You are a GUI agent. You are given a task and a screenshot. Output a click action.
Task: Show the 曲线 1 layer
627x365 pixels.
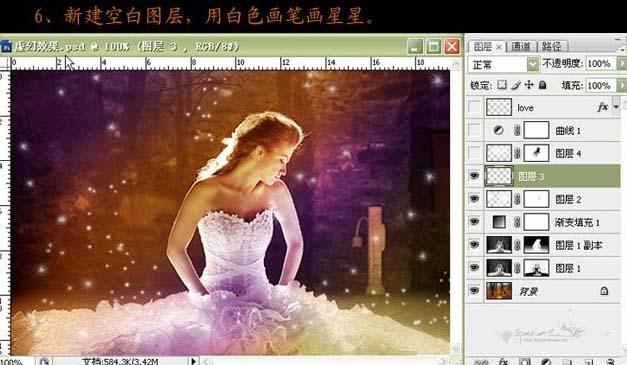475,130
